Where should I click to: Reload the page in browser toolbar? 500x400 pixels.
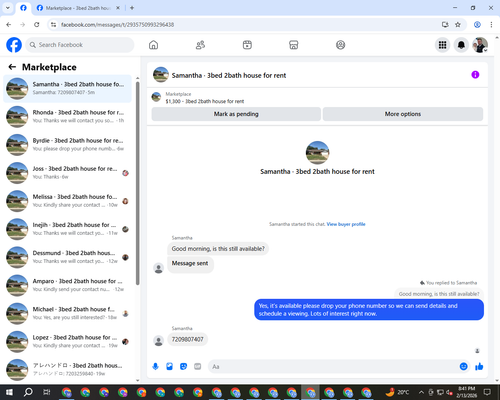pos(37,25)
